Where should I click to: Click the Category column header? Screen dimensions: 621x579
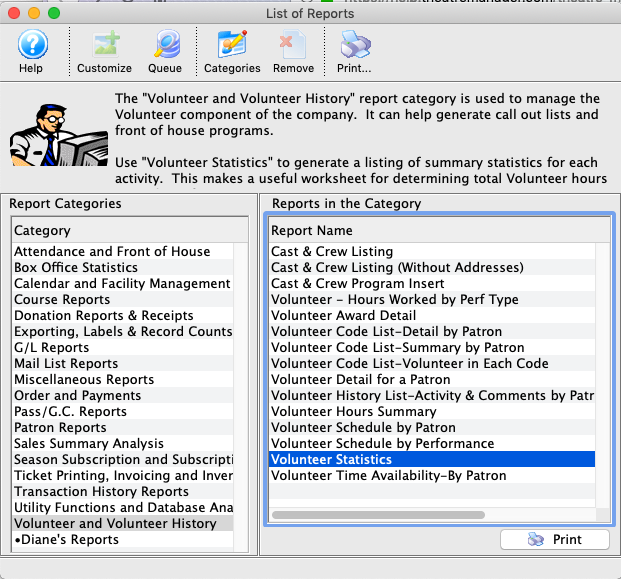point(130,230)
